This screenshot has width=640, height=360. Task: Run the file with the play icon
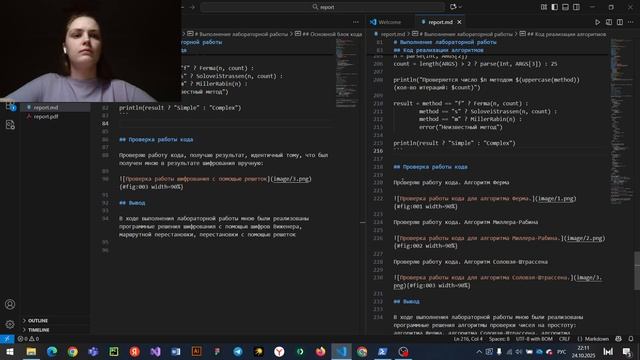click(598, 22)
